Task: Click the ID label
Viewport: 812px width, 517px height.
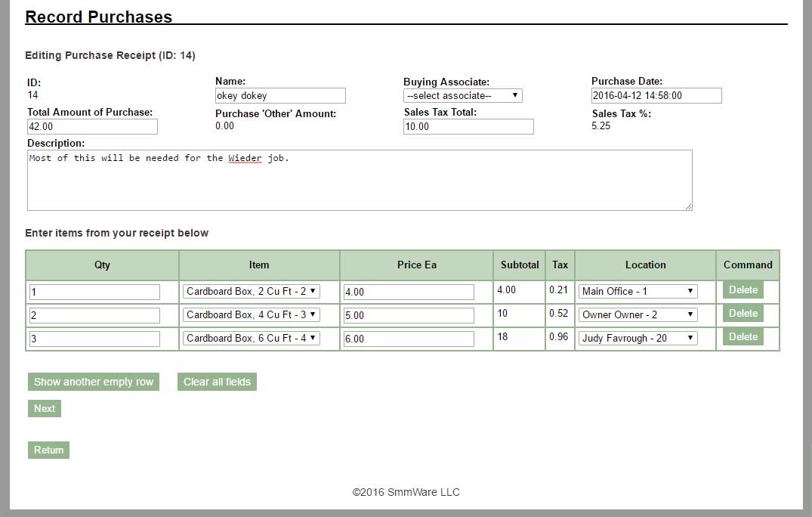Action: (x=34, y=83)
